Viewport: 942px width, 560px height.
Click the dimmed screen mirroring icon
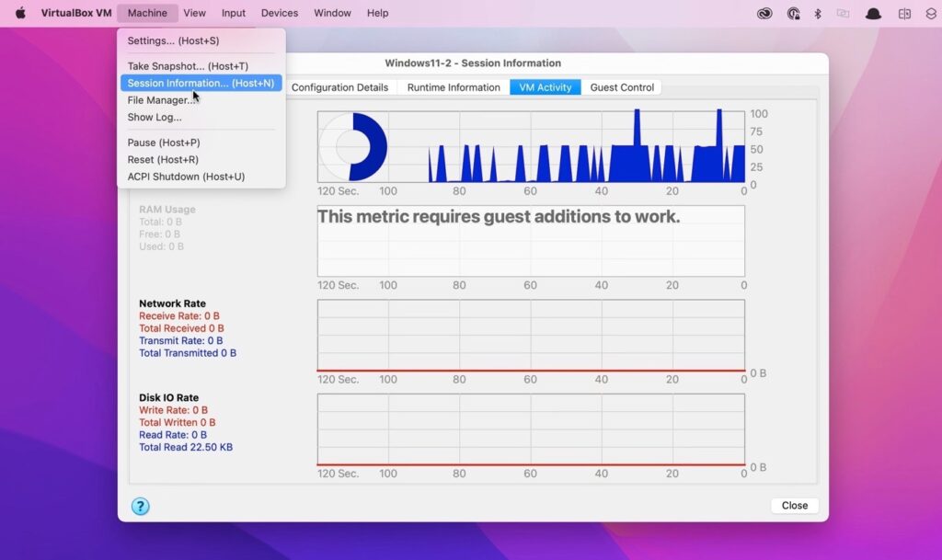(x=843, y=13)
